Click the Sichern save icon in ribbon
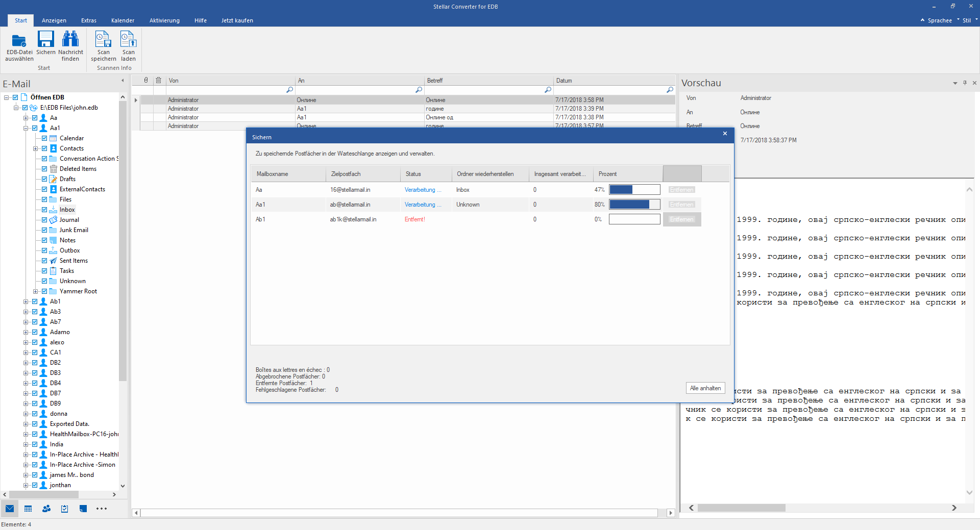 click(45, 39)
